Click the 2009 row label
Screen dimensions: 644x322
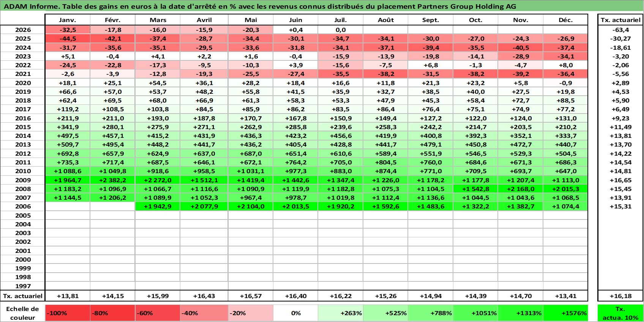click(22, 180)
